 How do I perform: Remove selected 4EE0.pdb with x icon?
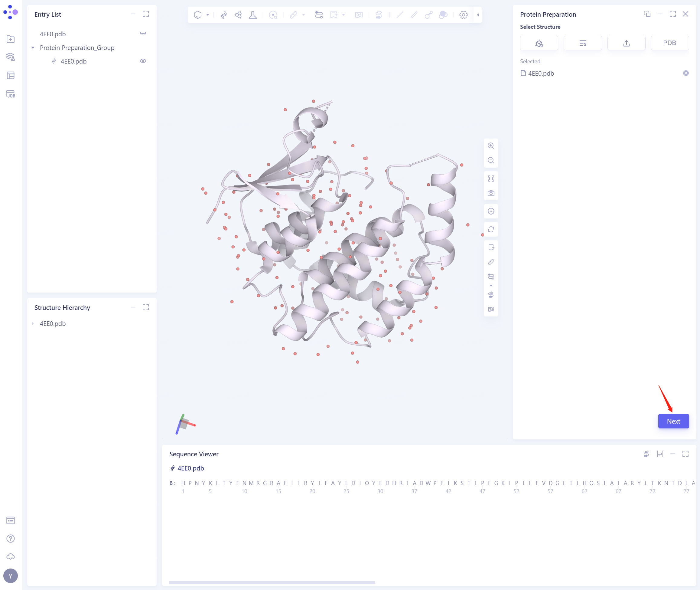pos(685,73)
